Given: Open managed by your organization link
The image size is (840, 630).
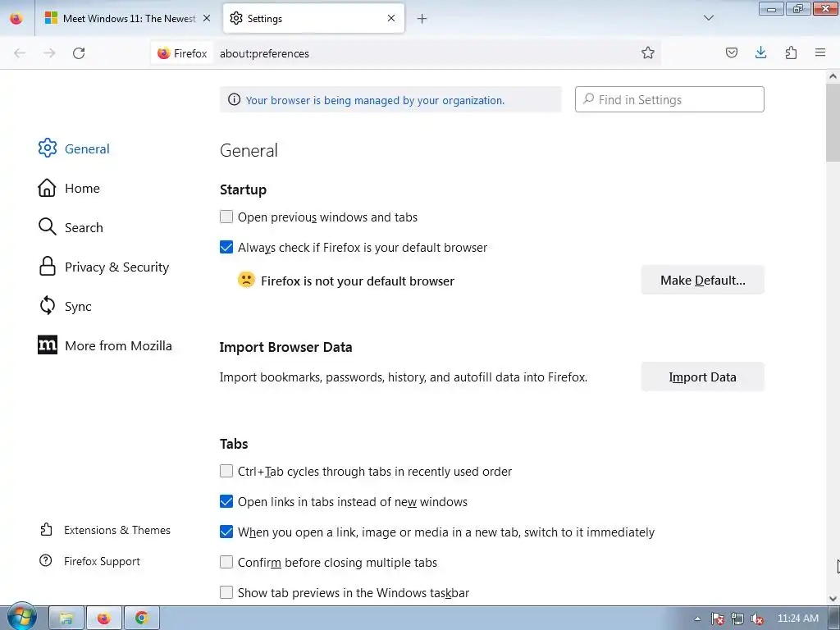Looking at the screenshot, I should (375, 100).
